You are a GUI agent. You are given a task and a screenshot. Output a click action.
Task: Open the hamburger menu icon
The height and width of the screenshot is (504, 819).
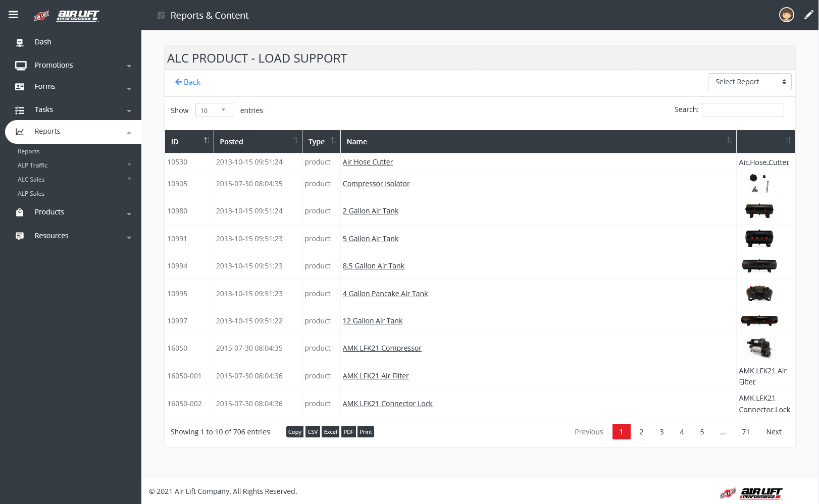[13, 15]
